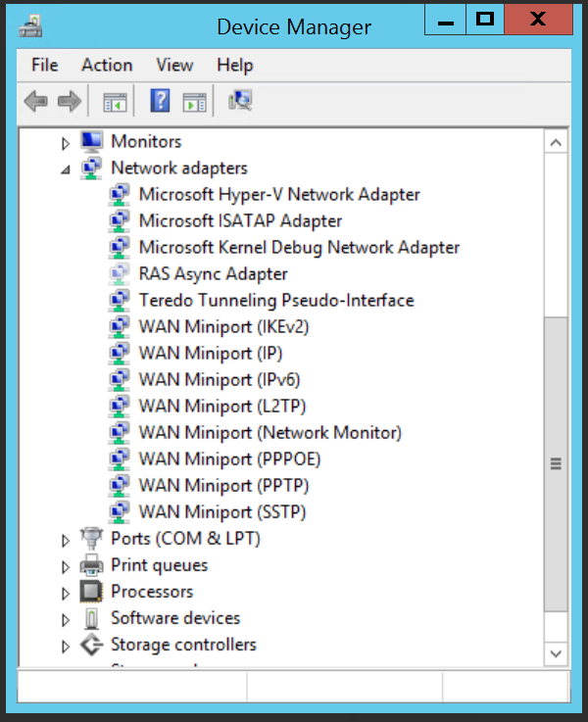Expand the Monitors node

66,144
